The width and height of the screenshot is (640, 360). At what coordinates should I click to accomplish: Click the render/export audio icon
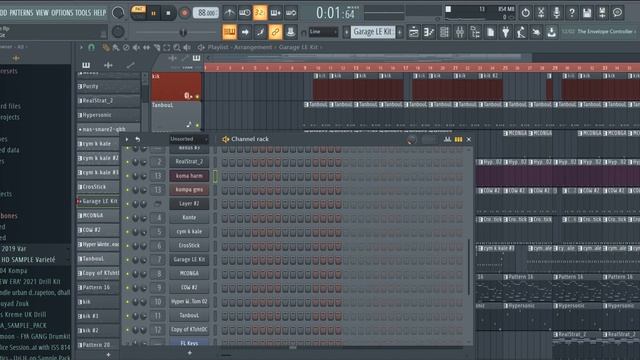click(602, 13)
